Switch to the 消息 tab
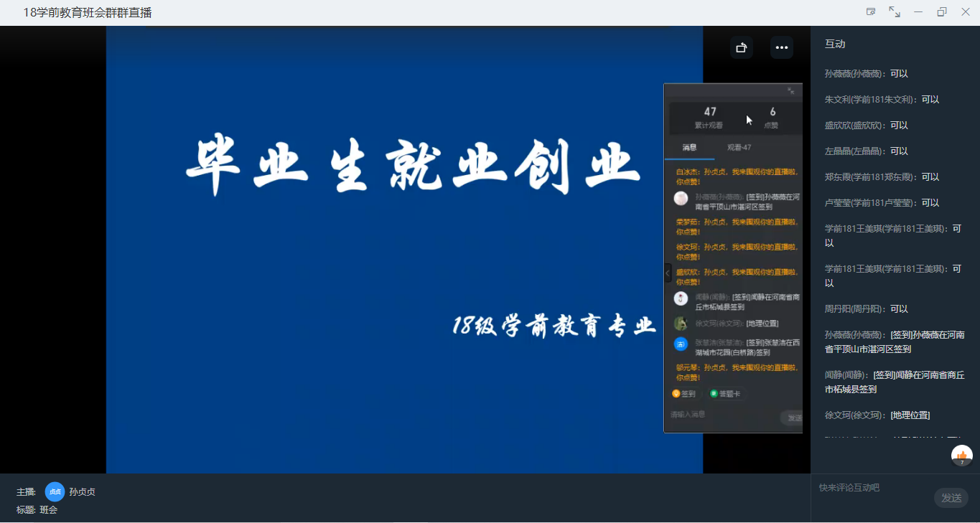This screenshot has width=980, height=523. pos(689,148)
